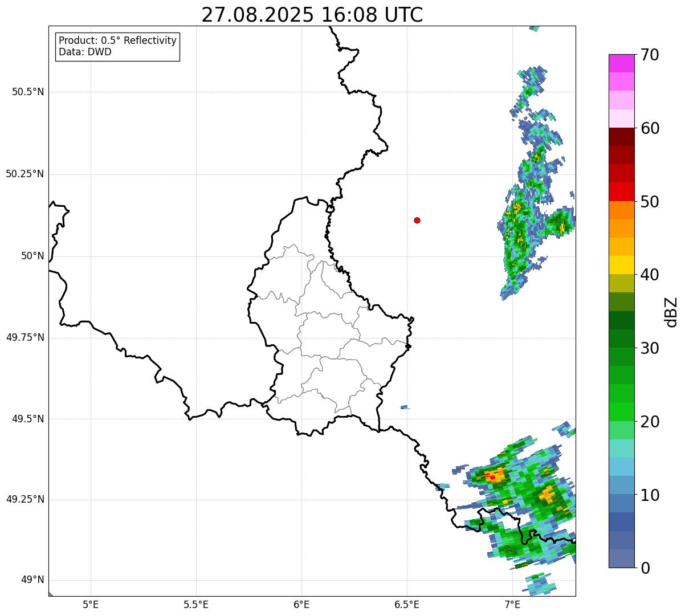Click the bright green 20 dBZ colorbar band

(x=622, y=412)
